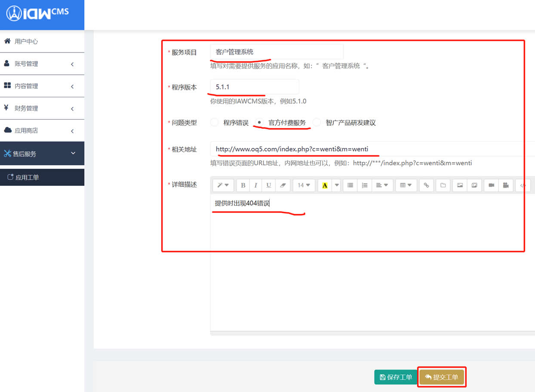The width and height of the screenshot is (535, 392).
Task: Expand the 账号管理 sidebar menu
Action: pos(42,64)
